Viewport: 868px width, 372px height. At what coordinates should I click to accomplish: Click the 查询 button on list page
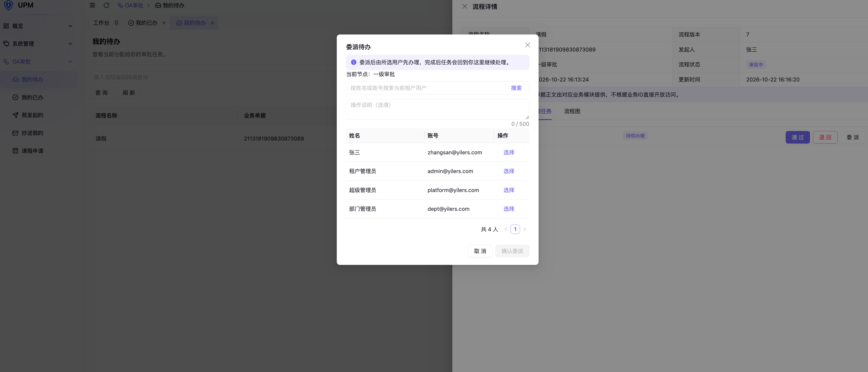tap(101, 93)
